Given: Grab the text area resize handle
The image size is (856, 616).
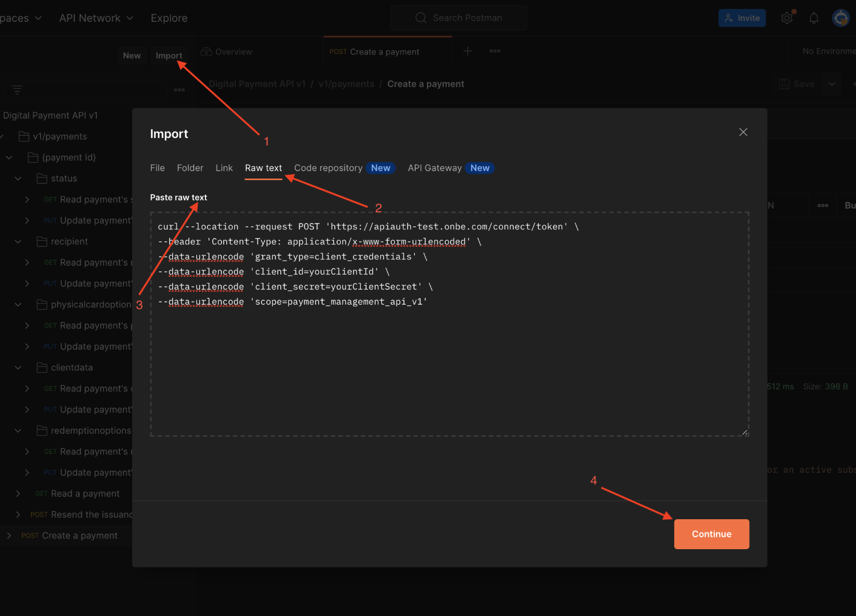Looking at the screenshot, I should click(x=745, y=432).
